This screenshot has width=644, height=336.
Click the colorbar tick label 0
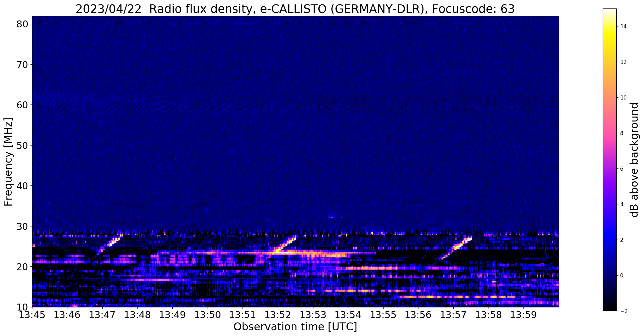(621, 276)
